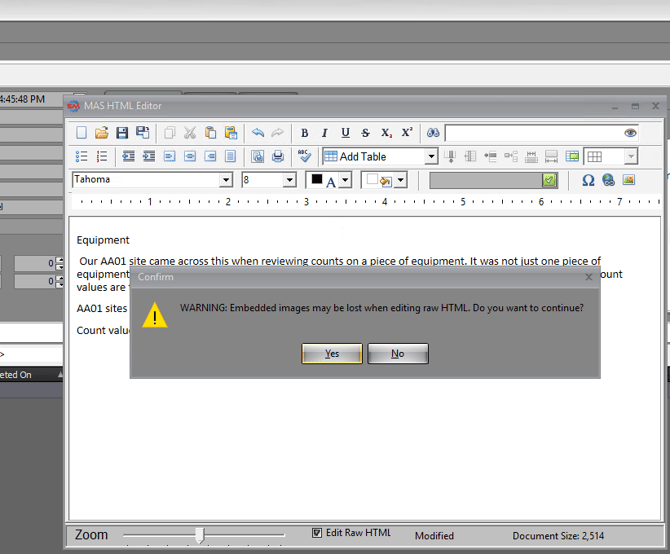Open the font size 8 dropdown
The width and height of the screenshot is (670, 554).
290,180
